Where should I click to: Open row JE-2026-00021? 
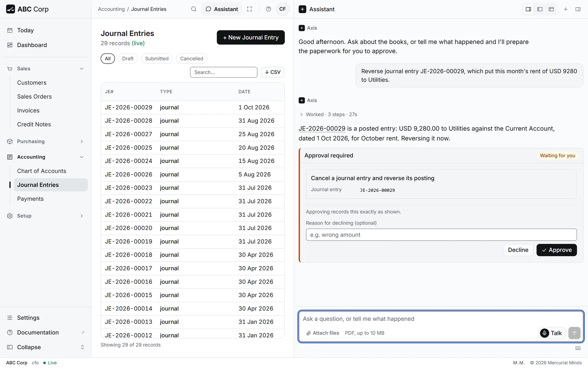click(193, 215)
